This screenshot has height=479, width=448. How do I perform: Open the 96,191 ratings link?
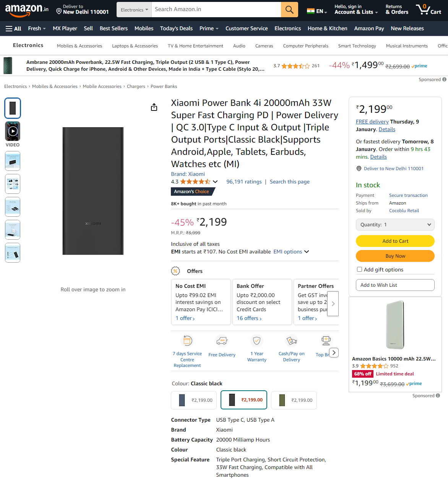tap(244, 182)
